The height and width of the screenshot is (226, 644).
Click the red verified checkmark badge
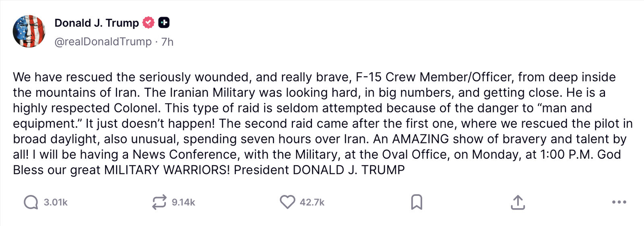click(149, 23)
